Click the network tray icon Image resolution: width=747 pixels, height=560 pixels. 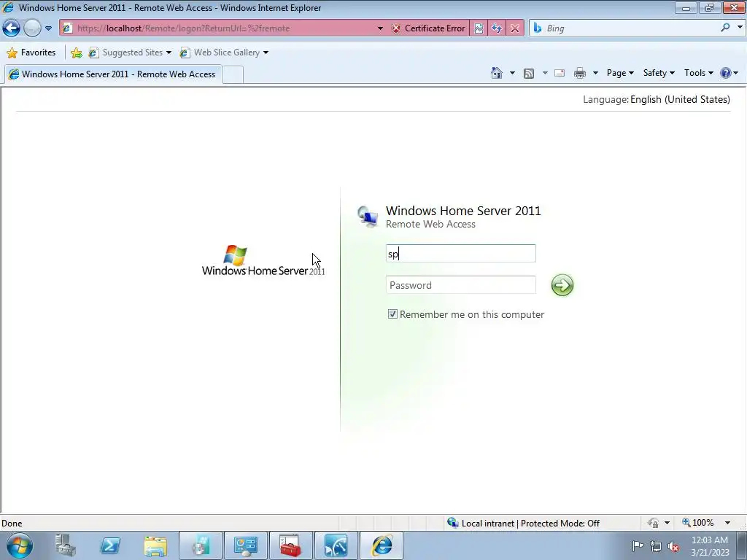pyautogui.click(x=656, y=546)
